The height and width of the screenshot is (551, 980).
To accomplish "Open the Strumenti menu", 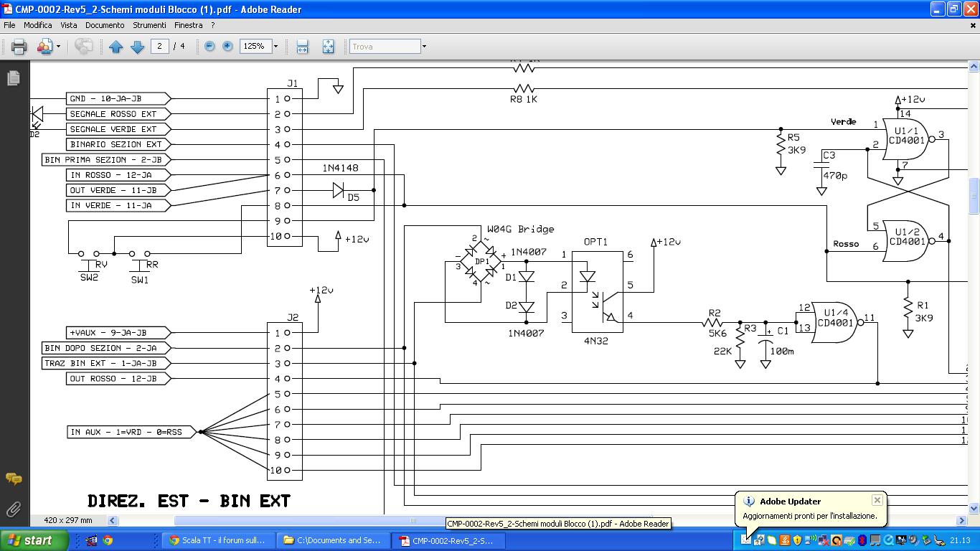I will [149, 25].
